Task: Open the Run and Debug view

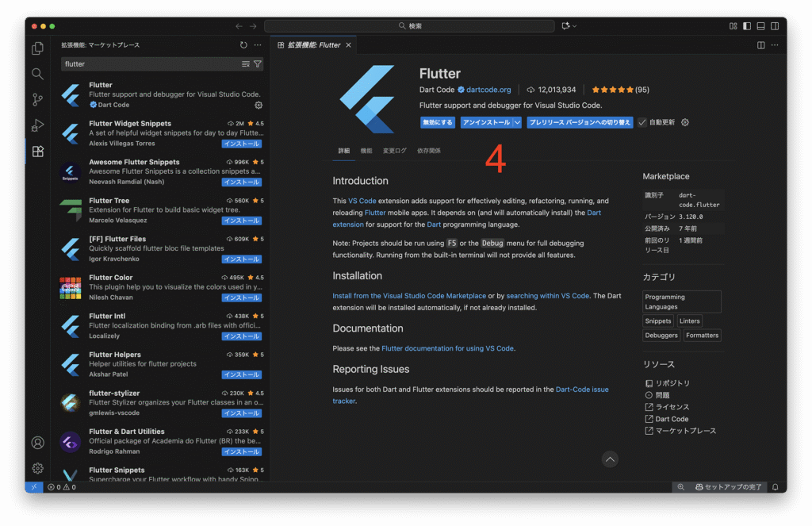Action: 37,125
